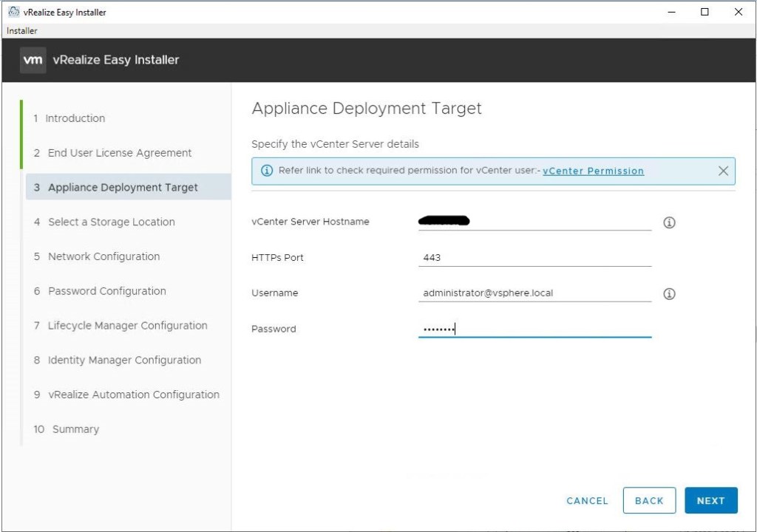This screenshot has width=757, height=532.
Task: Cancel the installation wizard
Action: 587,500
